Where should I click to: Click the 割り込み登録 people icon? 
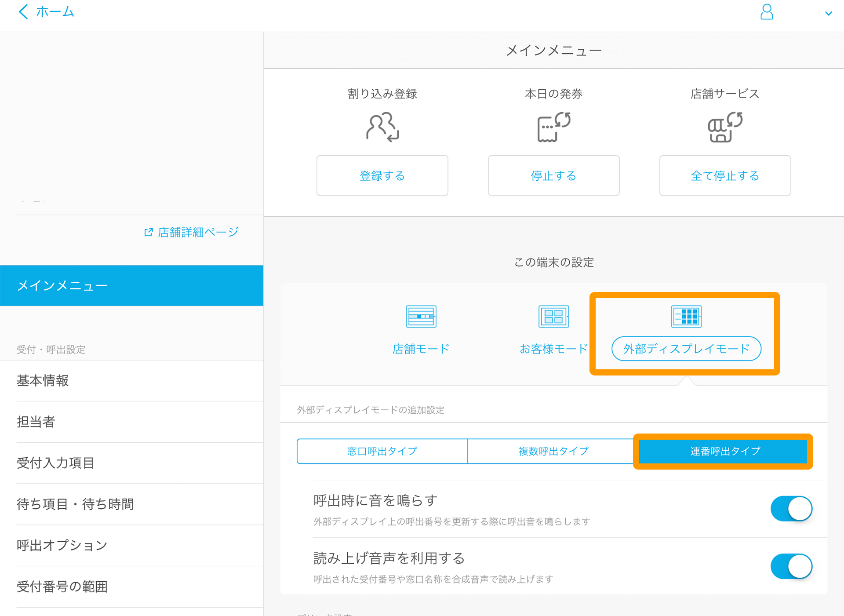382,128
